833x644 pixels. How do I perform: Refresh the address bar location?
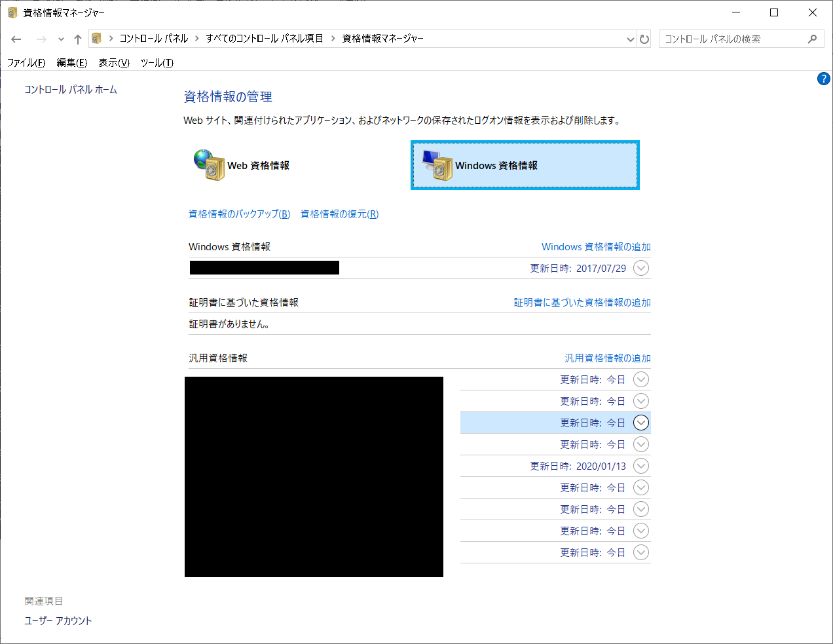pyautogui.click(x=644, y=39)
